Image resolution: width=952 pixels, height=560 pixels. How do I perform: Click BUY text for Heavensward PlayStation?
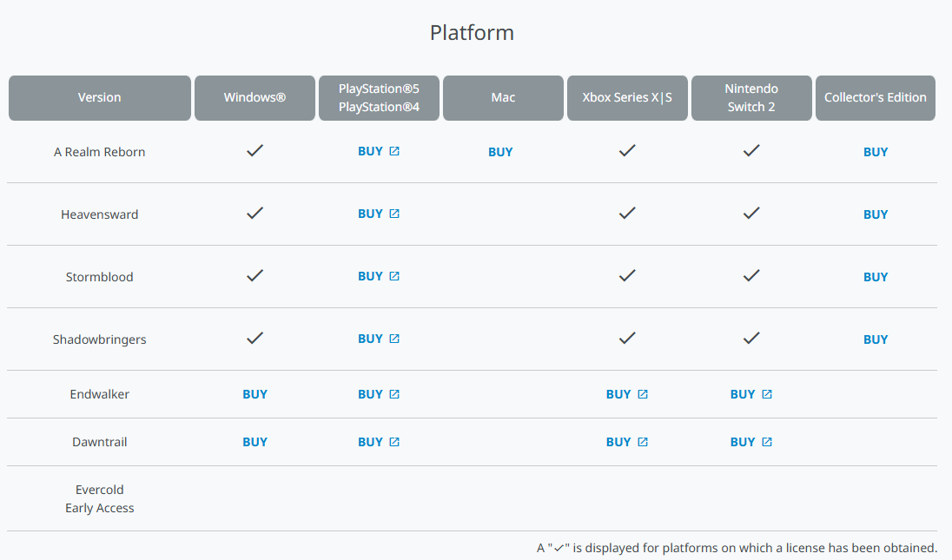click(x=370, y=214)
